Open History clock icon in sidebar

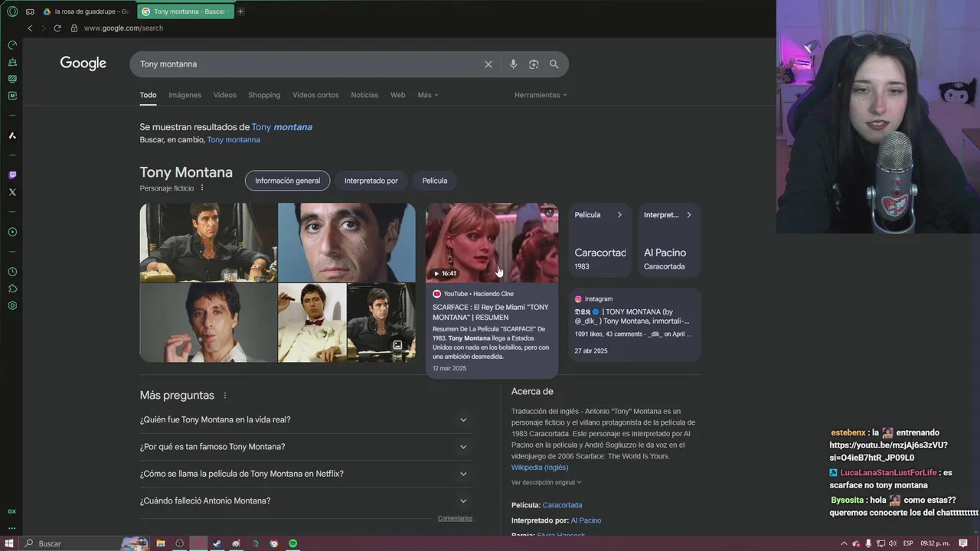point(12,272)
